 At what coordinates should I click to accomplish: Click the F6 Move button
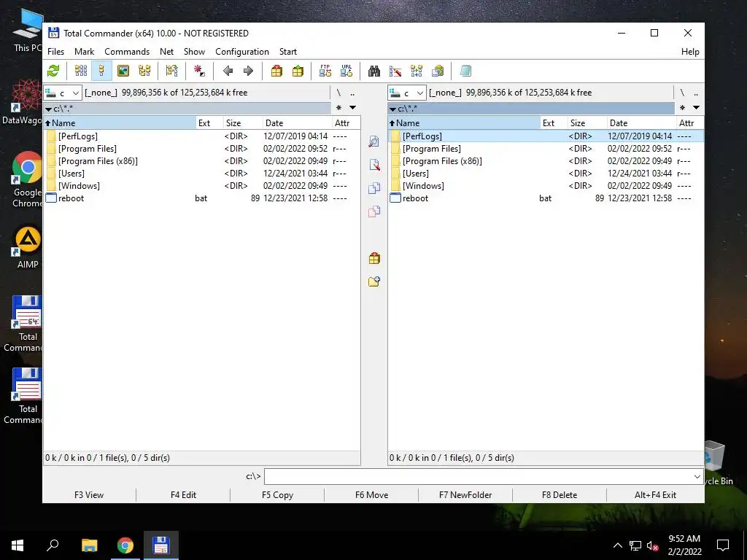(371, 495)
